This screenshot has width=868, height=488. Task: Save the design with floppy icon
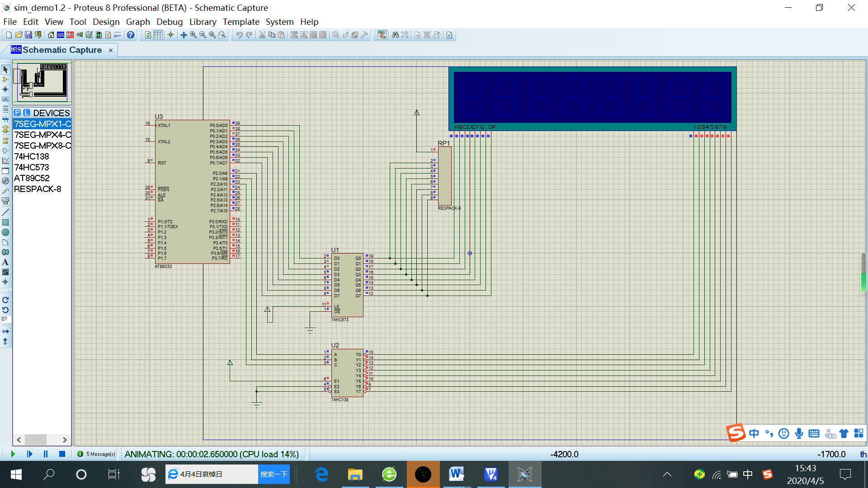(28, 35)
